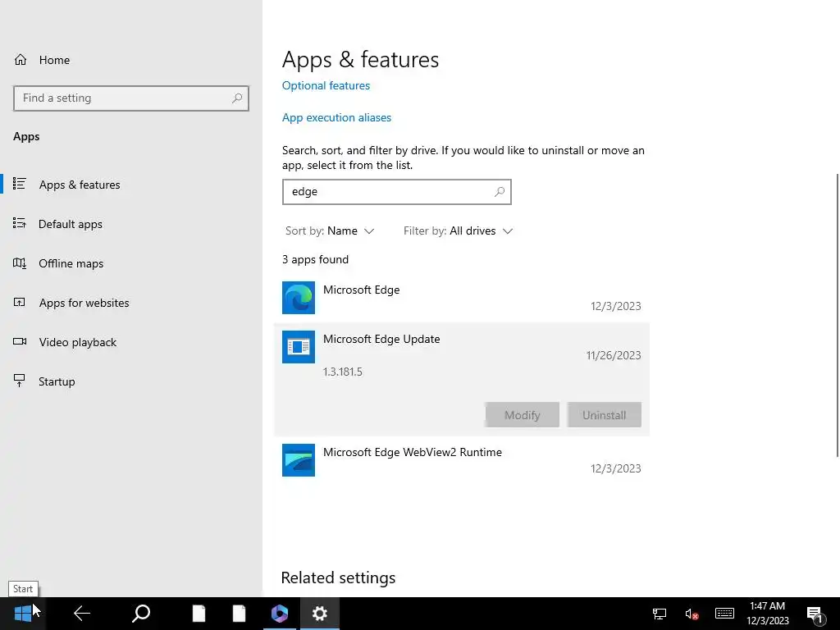
Task: Click the vertical scrollbar of the Settings page
Action: point(837,315)
